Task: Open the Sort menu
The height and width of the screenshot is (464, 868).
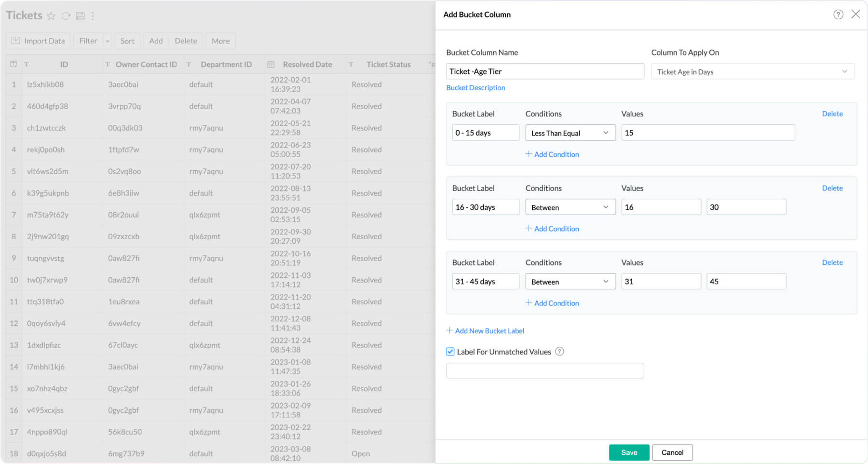Action: tap(127, 41)
